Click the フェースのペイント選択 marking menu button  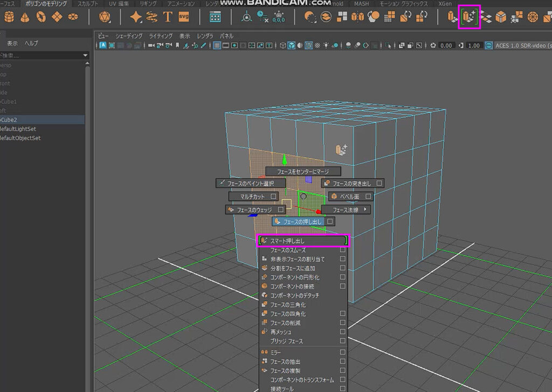[251, 183]
